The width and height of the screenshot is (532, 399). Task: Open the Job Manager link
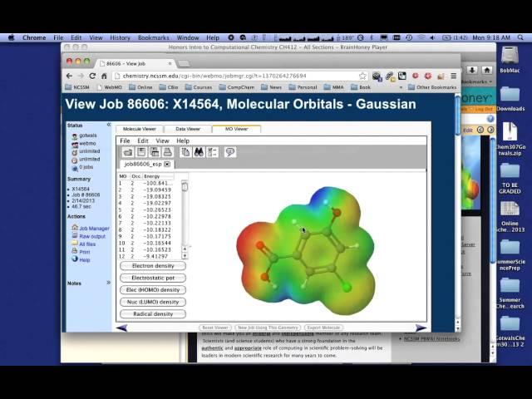(x=94, y=229)
